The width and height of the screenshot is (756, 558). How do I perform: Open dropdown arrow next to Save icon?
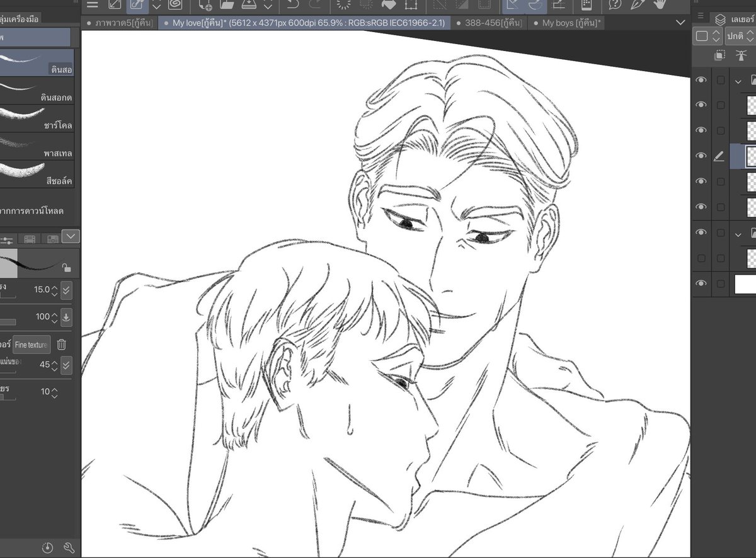click(268, 5)
